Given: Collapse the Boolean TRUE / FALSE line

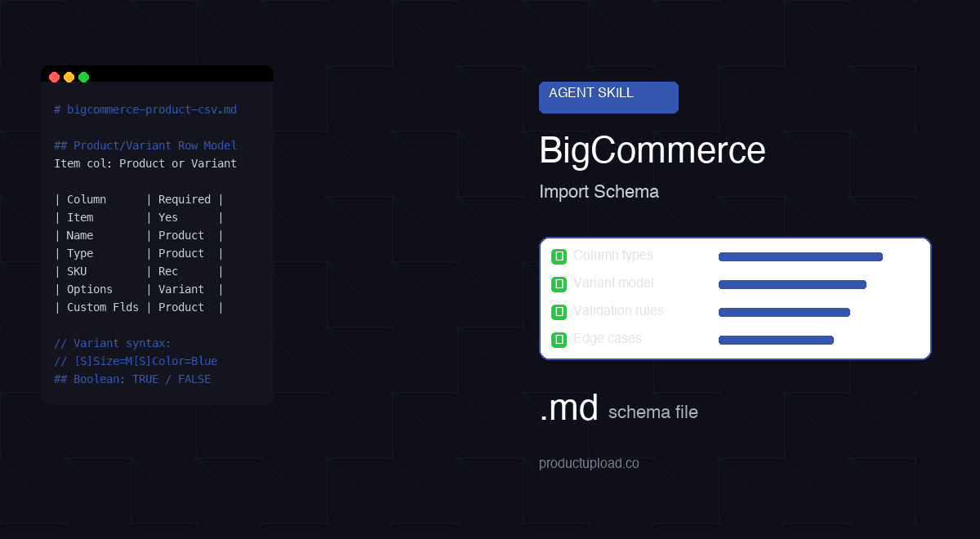Looking at the screenshot, I should [x=132, y=379].
